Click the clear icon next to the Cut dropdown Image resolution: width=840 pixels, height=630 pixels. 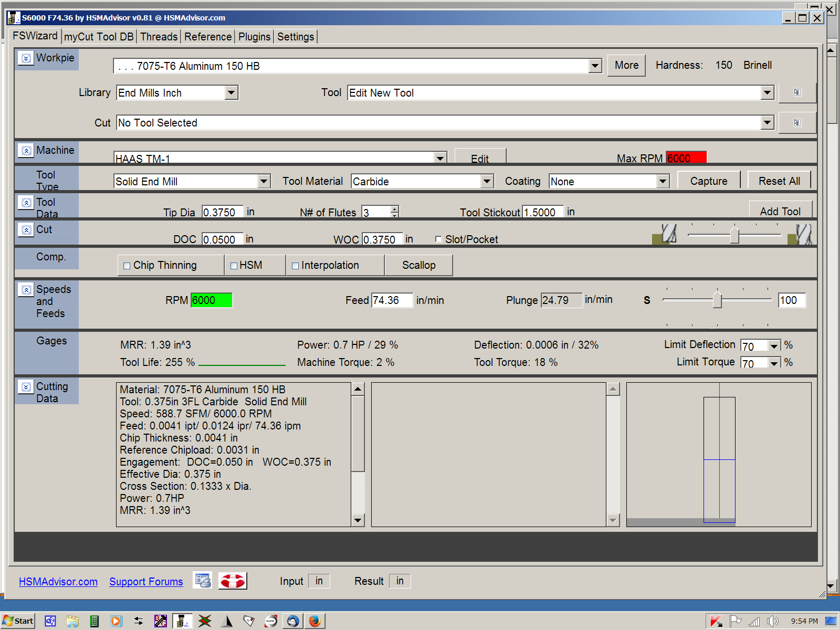click(x=797, y=122)
